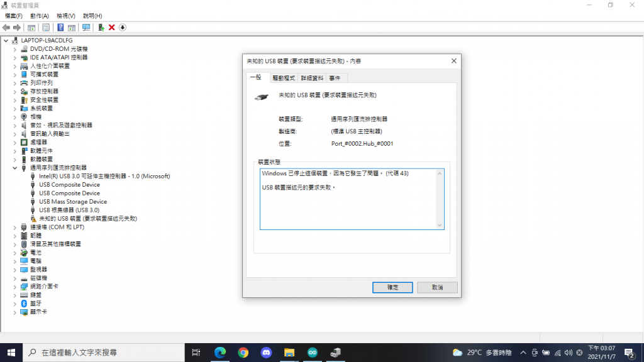Click the mouse icon beside 滑鼠及其他指標裝置
644x362 pixels.
pyautogui.click(x=24, y=244)
